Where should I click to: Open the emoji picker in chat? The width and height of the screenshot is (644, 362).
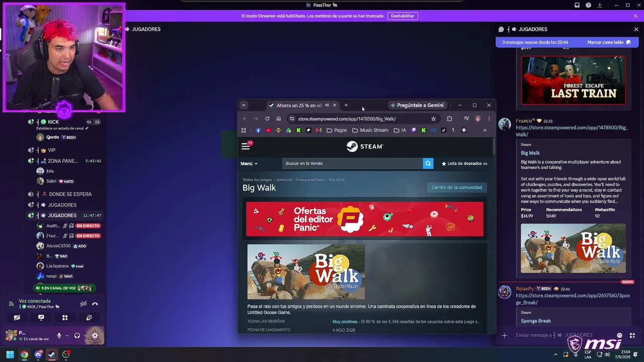[620, 335]
